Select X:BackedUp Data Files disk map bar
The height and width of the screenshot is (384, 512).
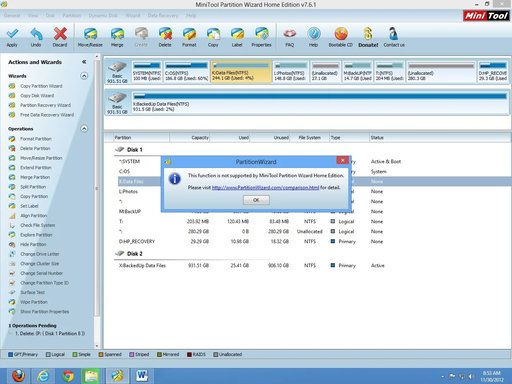click(x=320, y=102)
